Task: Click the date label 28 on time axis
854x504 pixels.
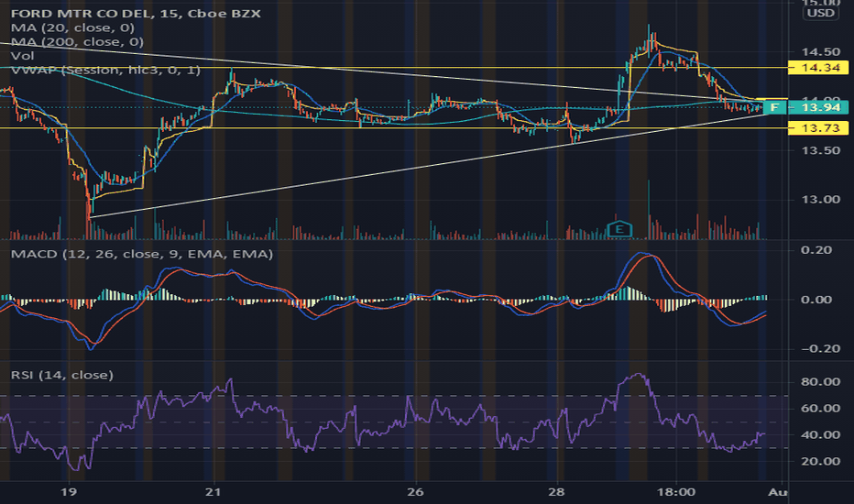Action: point(556,492)
